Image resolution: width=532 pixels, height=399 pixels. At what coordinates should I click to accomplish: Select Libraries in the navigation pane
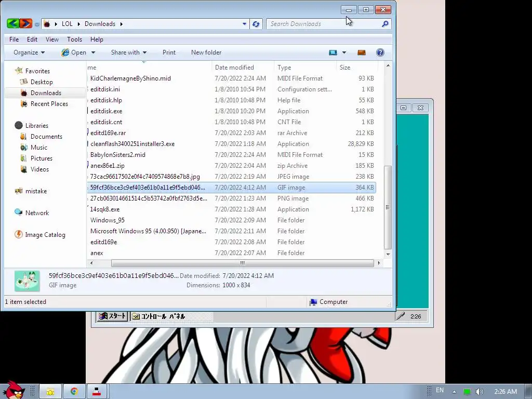37,125
